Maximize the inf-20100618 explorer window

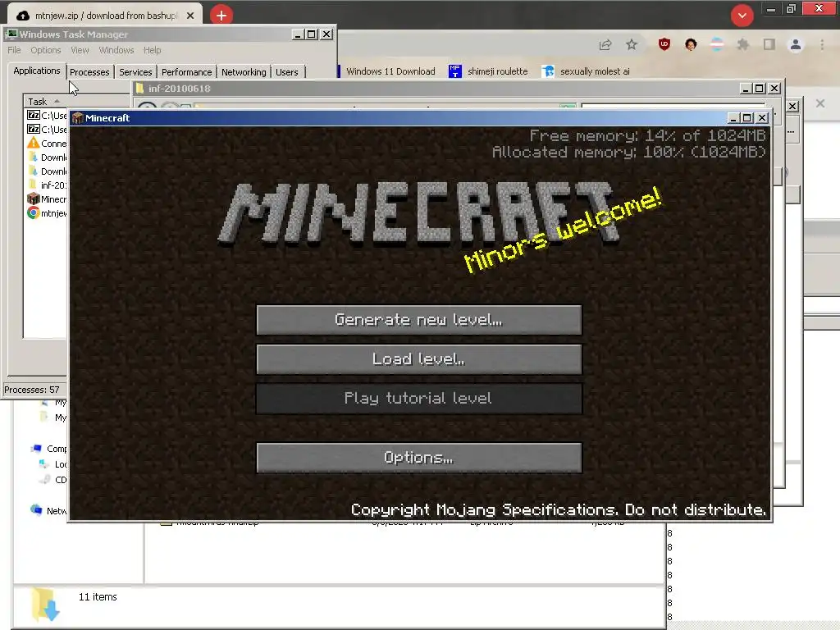pyautogui.click(x=760, y=88)
